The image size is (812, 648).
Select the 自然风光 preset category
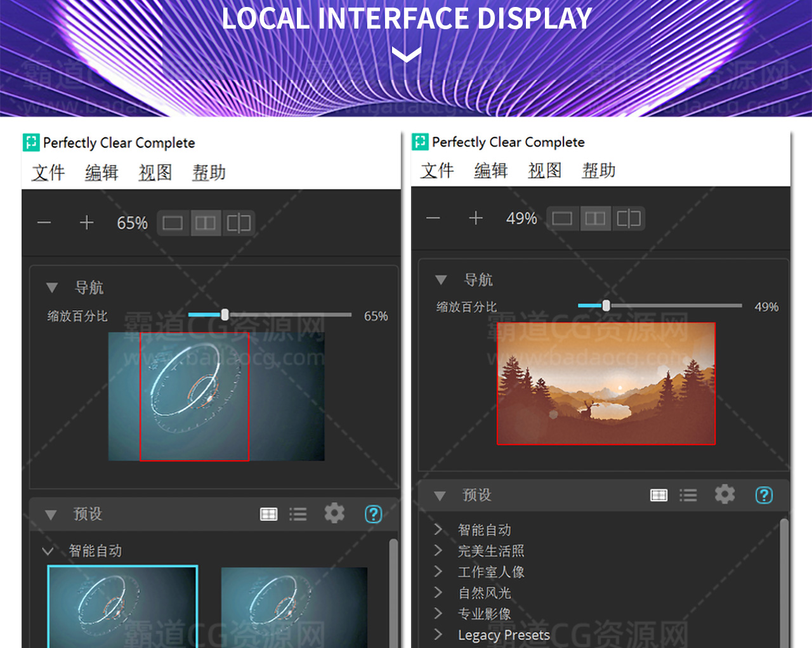(x=484, y=593)
